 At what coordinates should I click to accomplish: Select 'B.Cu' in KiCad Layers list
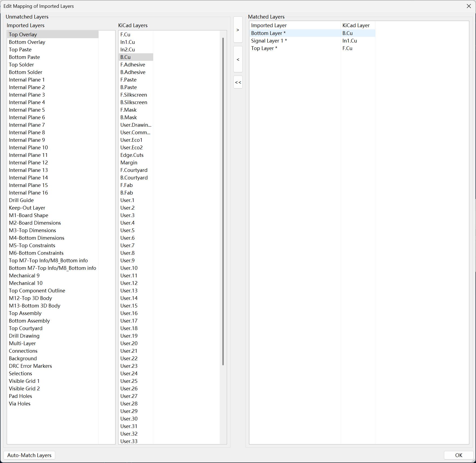136,57
